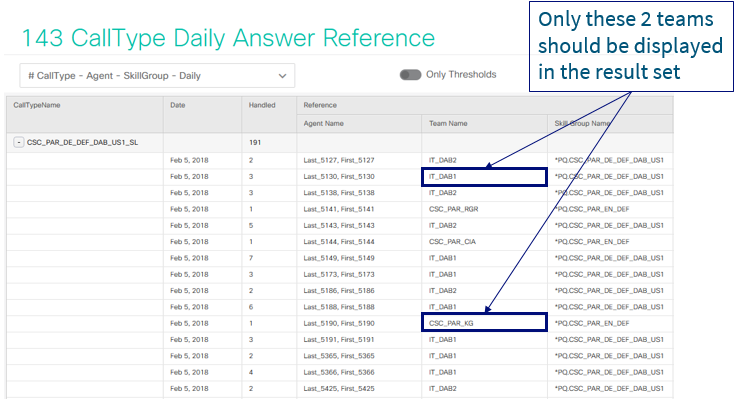Select agent Last_5130, First_5130
Screen dimensions: 735x402
pyautogui.click(x=339, y=177)
